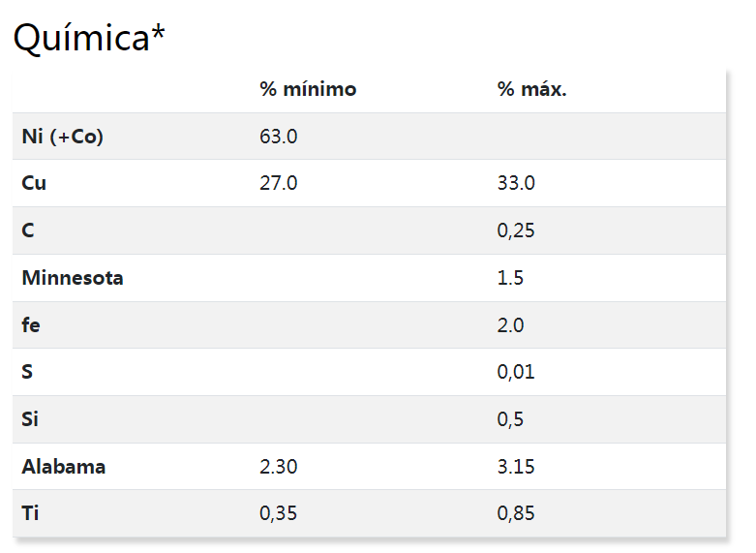The width and height of the screenshot is (756, 553).
Task: Select the C row label
Action: [28, 230]
